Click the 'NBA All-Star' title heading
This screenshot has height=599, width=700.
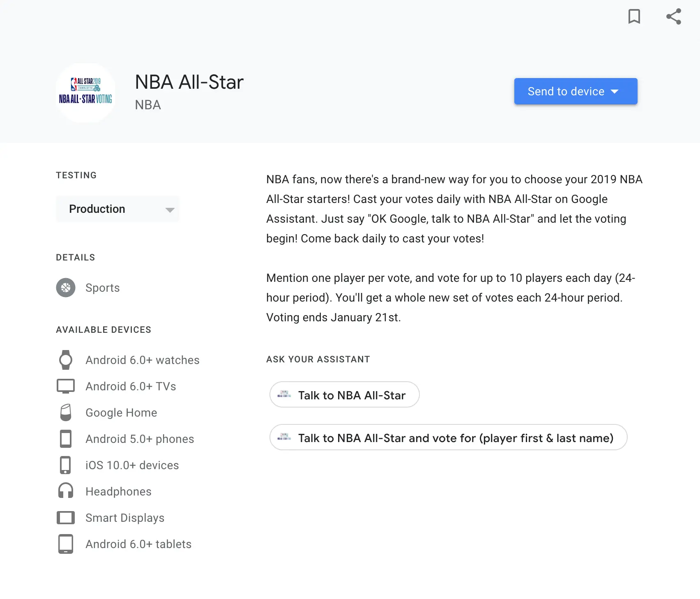click(x=189, y=82)
